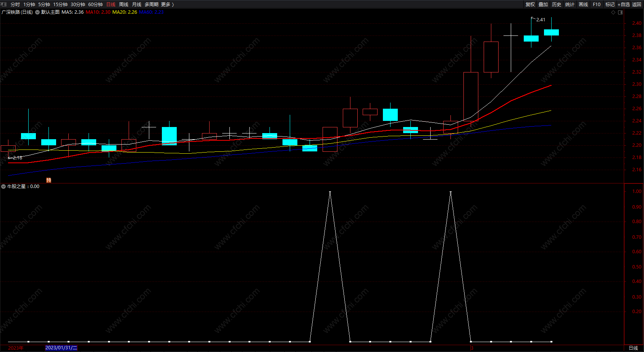Select the 周线 weekly chart tab
Screen dimensions: 644x352
pyautogui.click(x=124, y=5)
